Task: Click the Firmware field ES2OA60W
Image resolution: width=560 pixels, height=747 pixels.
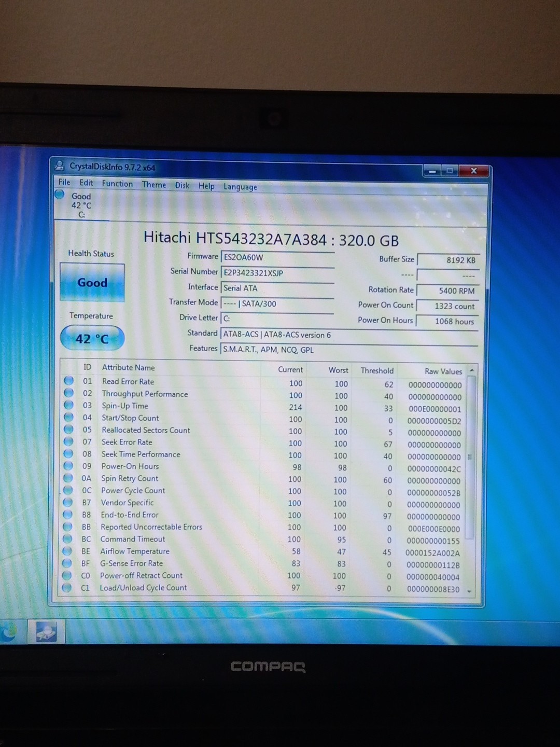Action: 278,257
